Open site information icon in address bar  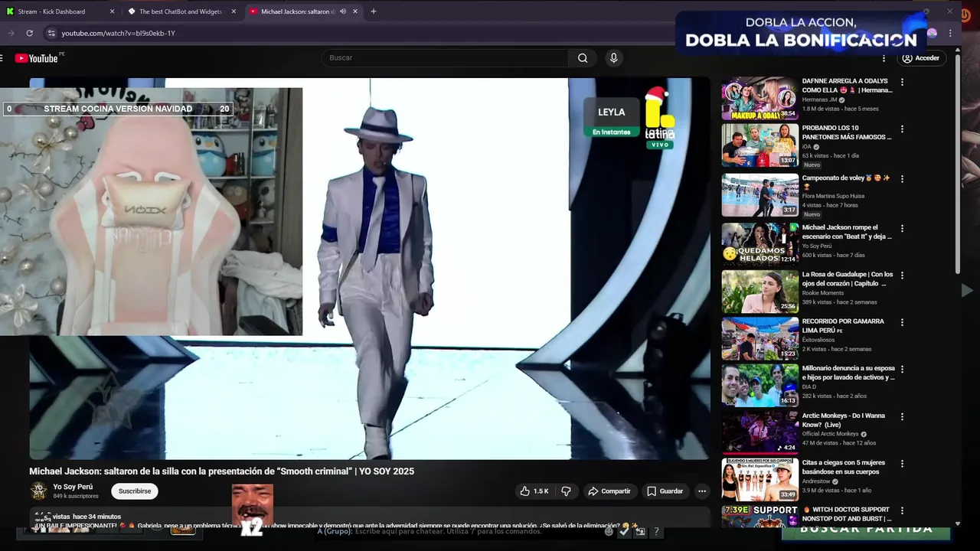[51, 33]
